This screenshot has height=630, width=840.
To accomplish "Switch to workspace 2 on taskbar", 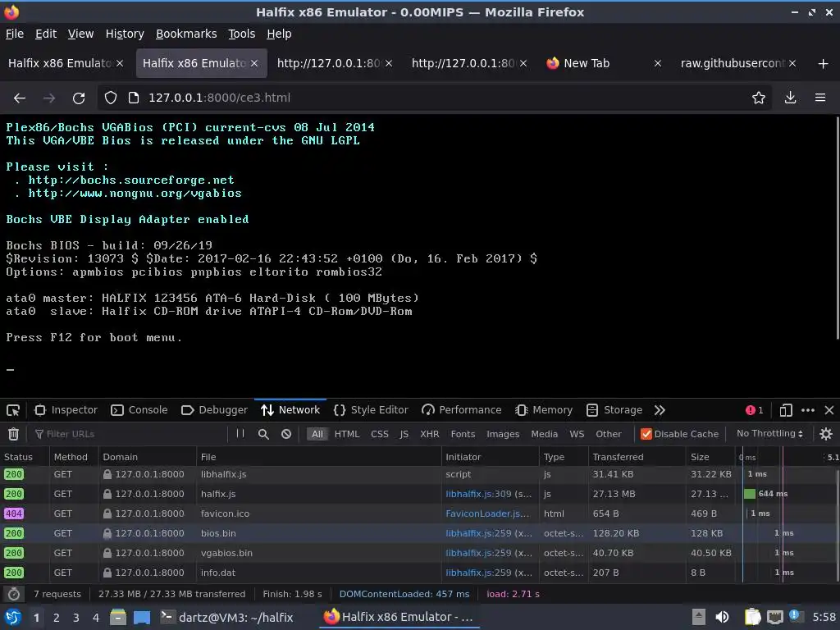I will (57, 618).
